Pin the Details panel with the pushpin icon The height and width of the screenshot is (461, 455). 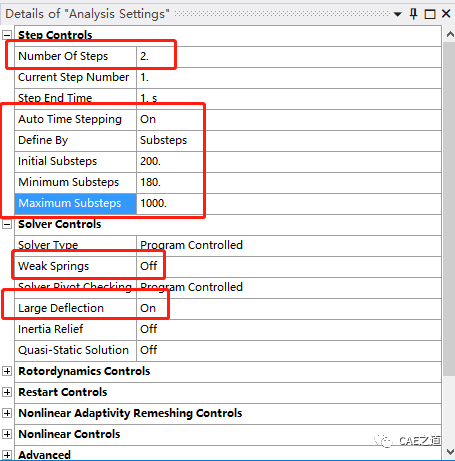[413, 14]
